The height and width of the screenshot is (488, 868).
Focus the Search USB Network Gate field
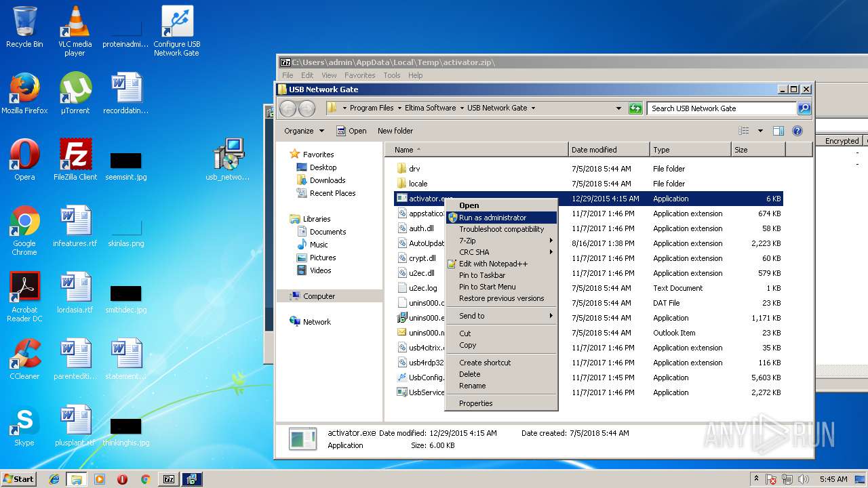(x=722, y=108)
